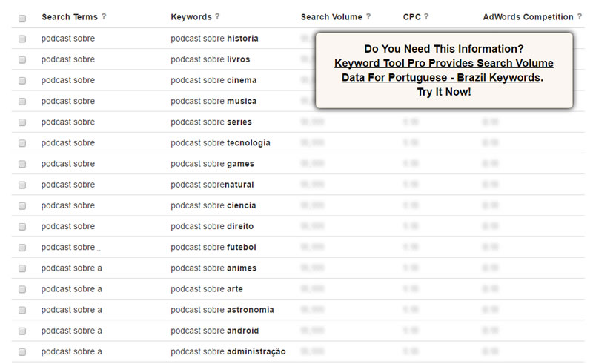Tick the checkbox for podcast sobre futebol
Viewport: 593px width, 364px height.
(22, 248)
